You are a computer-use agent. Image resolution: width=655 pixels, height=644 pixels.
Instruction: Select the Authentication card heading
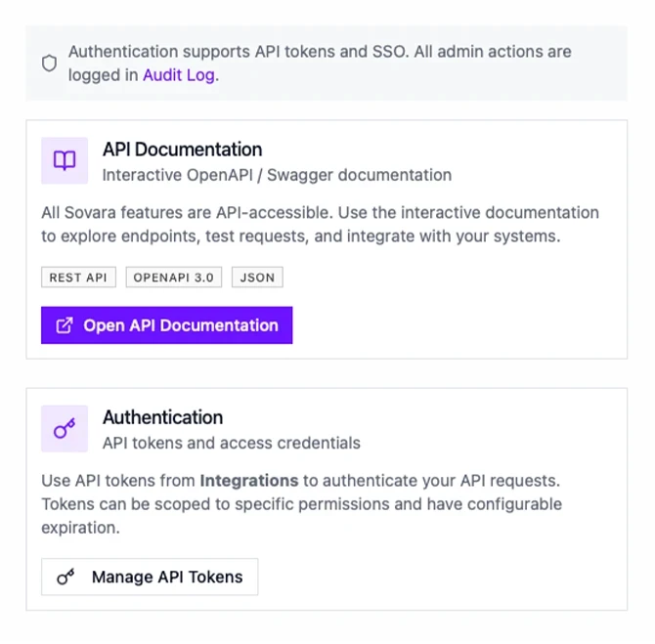(x=162, y=417)
